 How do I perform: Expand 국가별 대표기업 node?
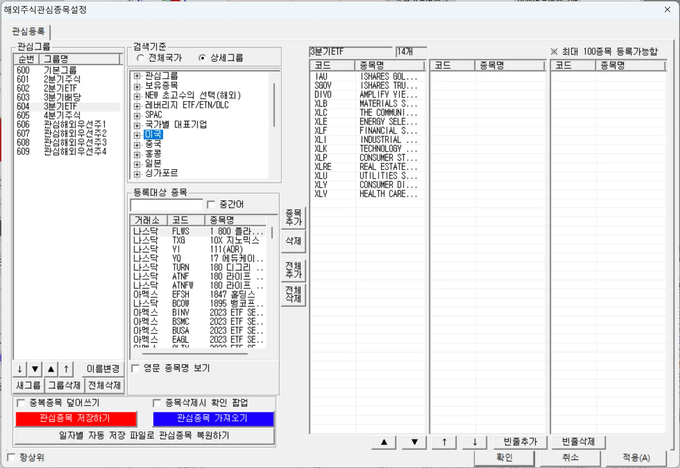137,125
